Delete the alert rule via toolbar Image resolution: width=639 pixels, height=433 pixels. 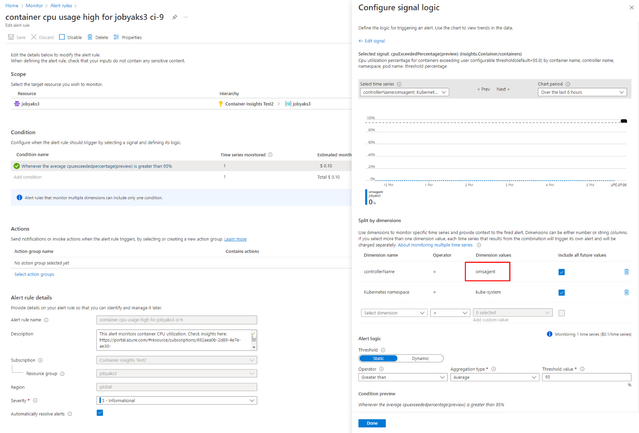tap(98, 37)
